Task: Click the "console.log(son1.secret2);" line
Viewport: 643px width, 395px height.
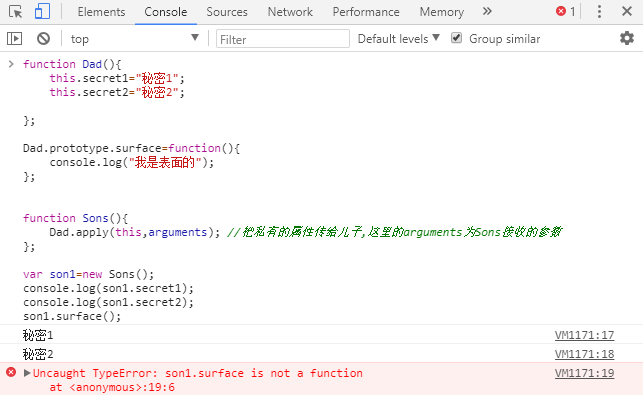Action: tap(108, 302)
